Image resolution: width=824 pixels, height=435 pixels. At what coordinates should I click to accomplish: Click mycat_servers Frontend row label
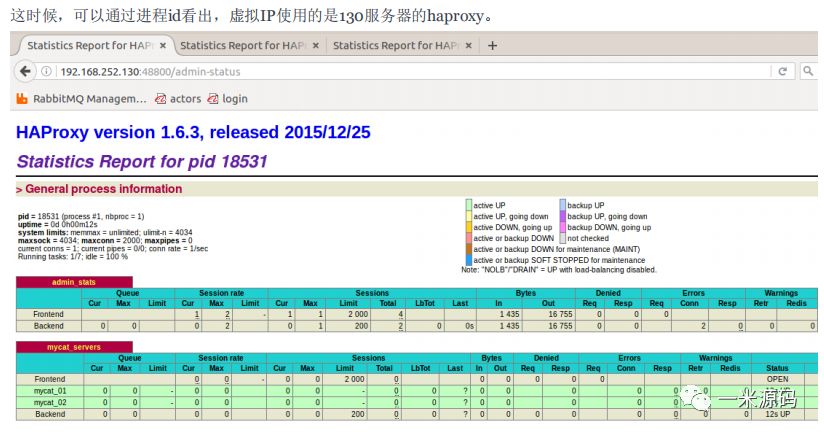pyautogui.click(x=50, y=379)
